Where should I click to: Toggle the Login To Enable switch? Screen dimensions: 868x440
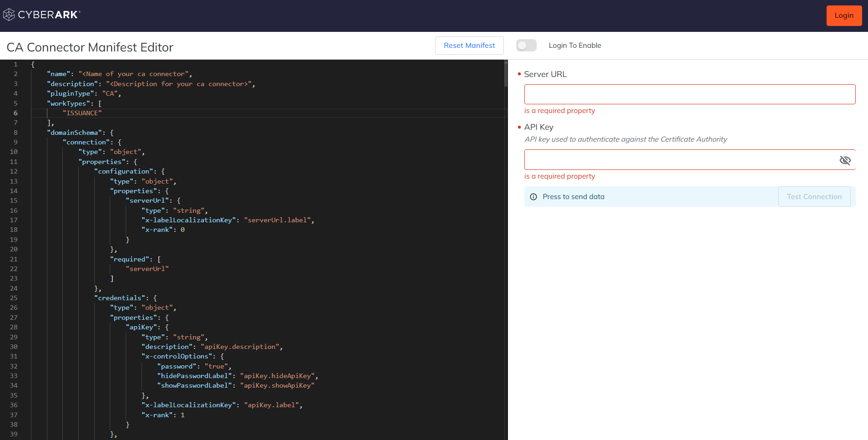(x=526, y=46)
